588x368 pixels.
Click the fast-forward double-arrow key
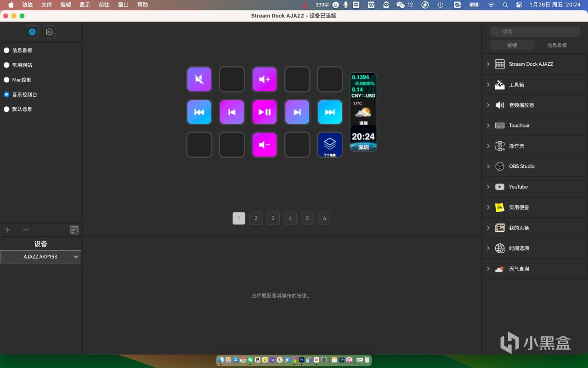click(330, 112)
